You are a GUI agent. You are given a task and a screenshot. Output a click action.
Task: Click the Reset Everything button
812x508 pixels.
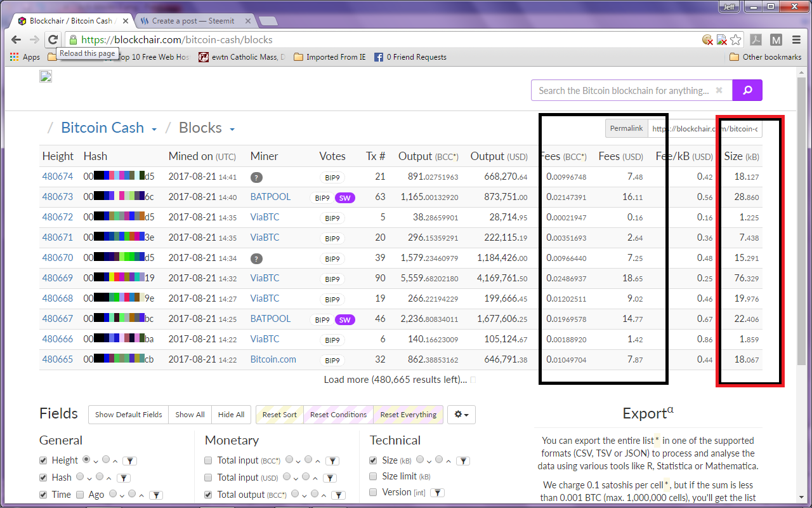[409, 415]
